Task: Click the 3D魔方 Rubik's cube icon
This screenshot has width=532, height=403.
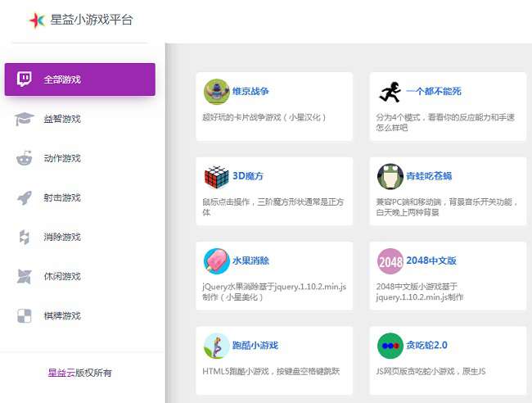Action: 216,176
